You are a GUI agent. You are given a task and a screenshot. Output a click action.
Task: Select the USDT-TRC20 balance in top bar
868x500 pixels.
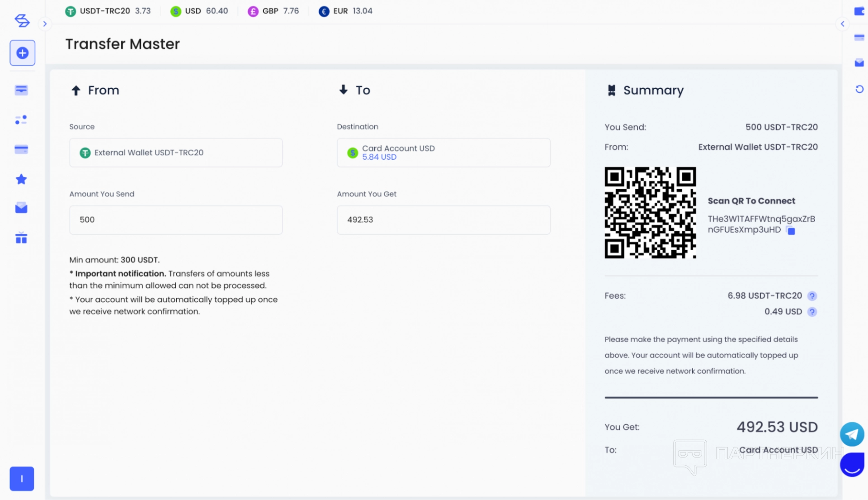click(x=108, y=11)
